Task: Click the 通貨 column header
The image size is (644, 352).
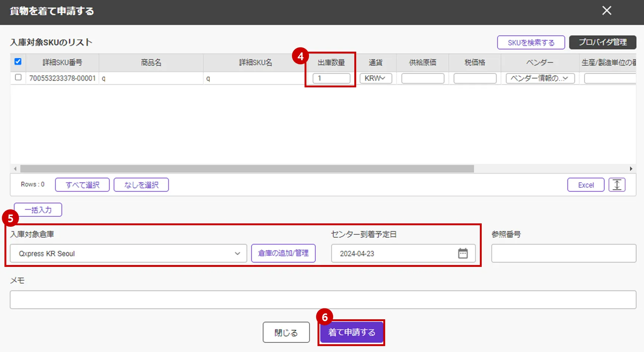Action: (376, 62)
